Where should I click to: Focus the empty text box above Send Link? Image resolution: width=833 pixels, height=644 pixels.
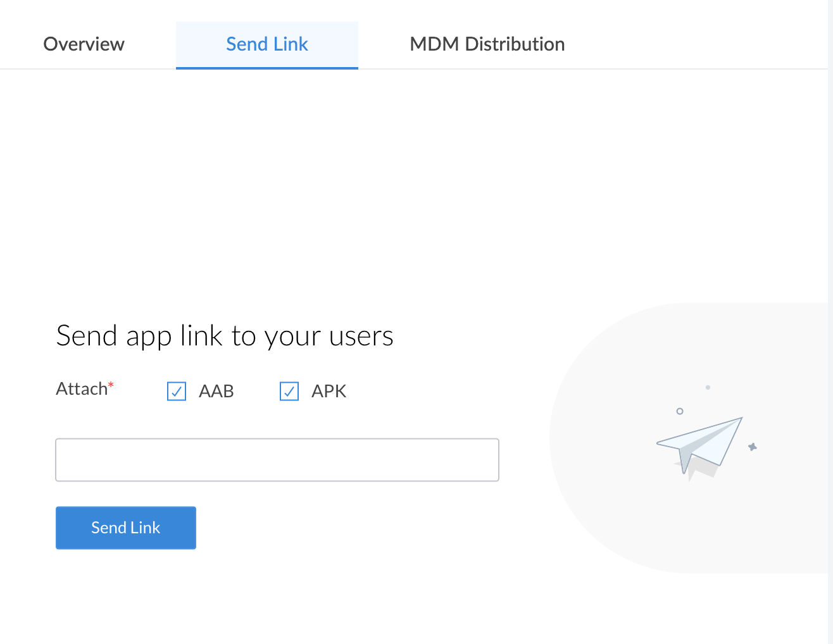277,459
